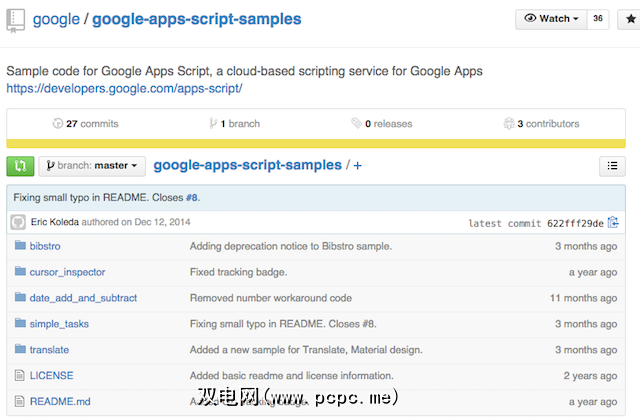
Task: Open the cursor_inspector folder
Action: (67, 272)
